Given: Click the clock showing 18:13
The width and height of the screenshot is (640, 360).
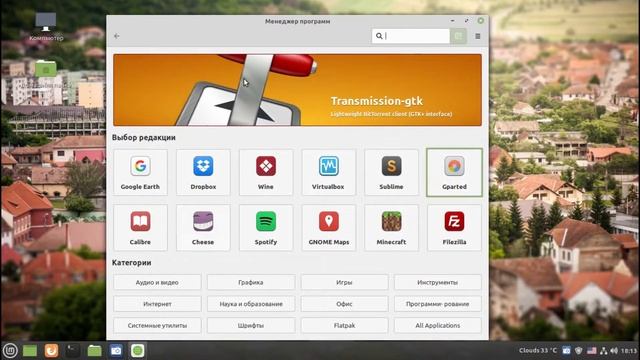Looking at the screenshot, I should 629,351.
